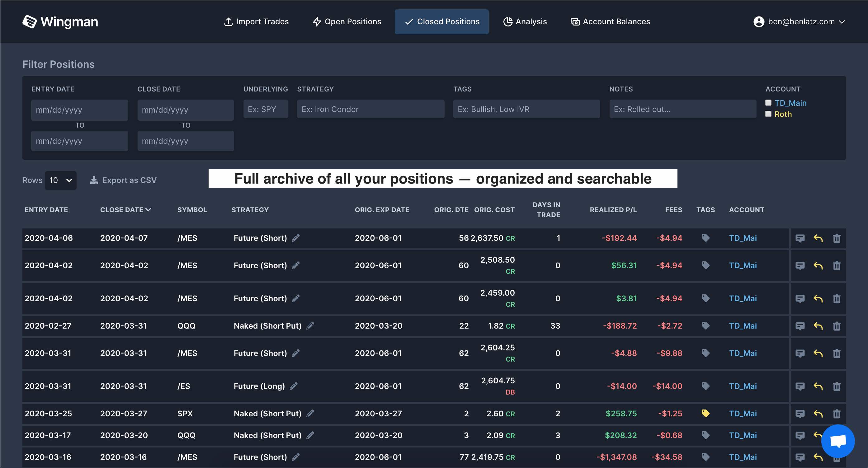Check the Roth account filter

pos(768,114)
